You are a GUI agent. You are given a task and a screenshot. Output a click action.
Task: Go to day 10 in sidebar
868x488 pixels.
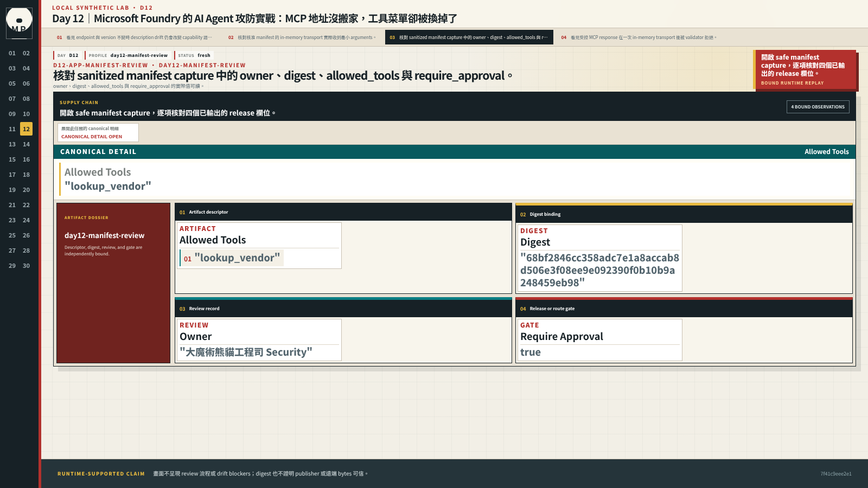26,114
